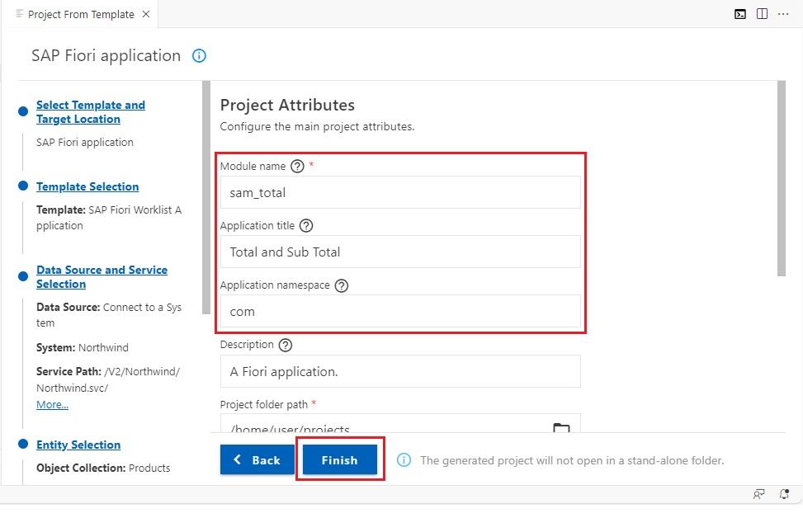
Task: Focus the Application namespace input with com
Action: 400,311
